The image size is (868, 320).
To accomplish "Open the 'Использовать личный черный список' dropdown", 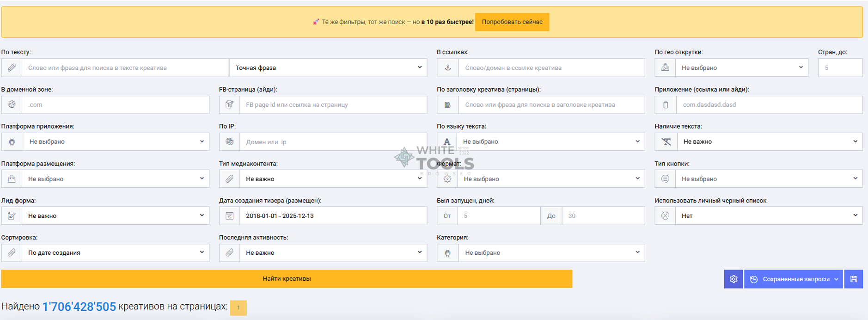I will pyautogui.click(x=769, y=216).
